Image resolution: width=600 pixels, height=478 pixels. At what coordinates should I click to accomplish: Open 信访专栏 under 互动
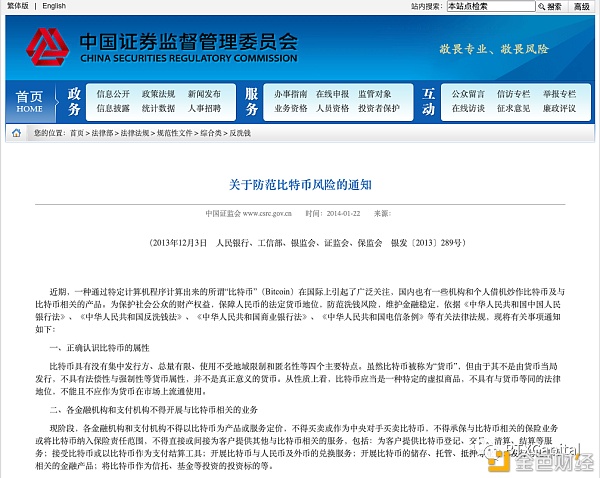[514, 94]
